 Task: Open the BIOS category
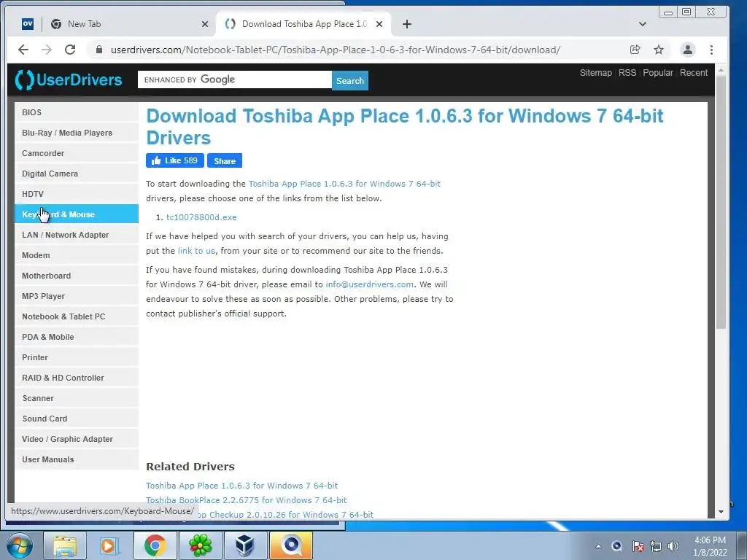point(77,112)
